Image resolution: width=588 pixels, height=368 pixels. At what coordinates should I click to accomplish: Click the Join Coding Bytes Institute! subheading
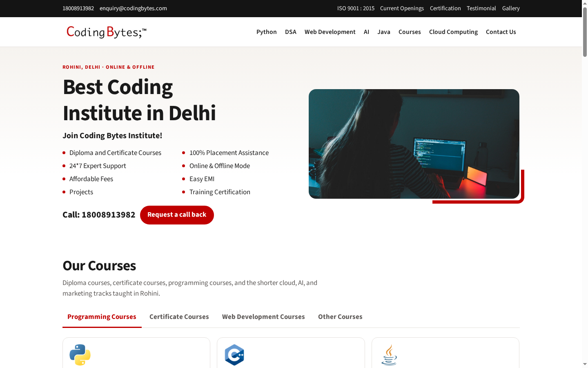pyautogui.click(x=112, y=136)
